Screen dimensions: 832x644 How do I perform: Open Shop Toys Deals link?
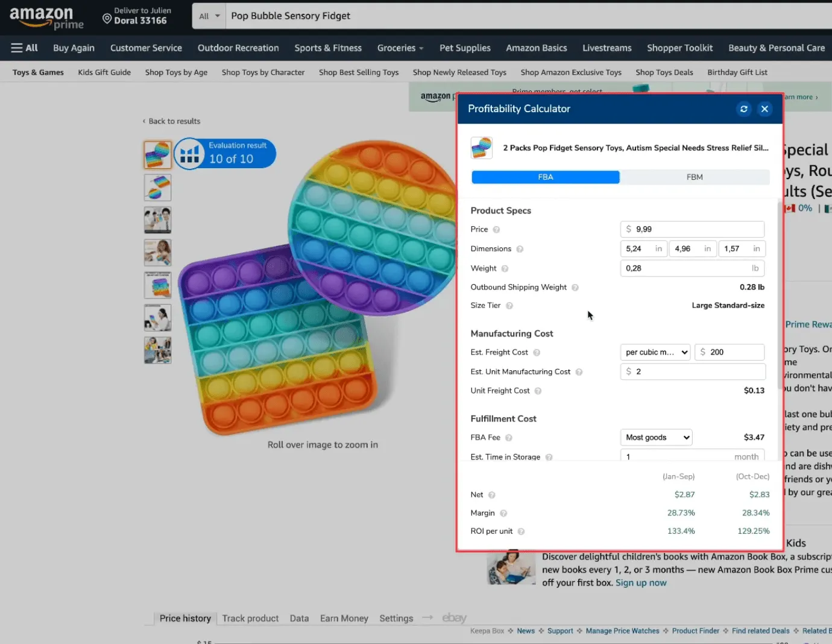[x=664, y=72]
